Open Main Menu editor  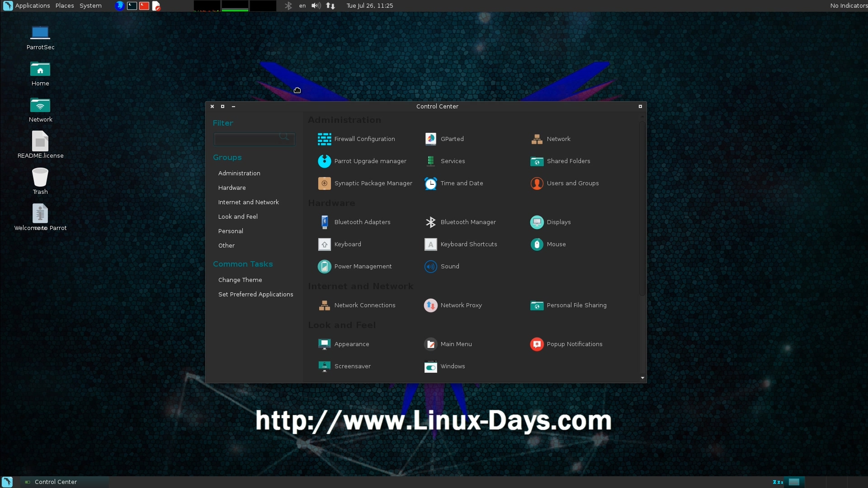(x=448, y=344)
